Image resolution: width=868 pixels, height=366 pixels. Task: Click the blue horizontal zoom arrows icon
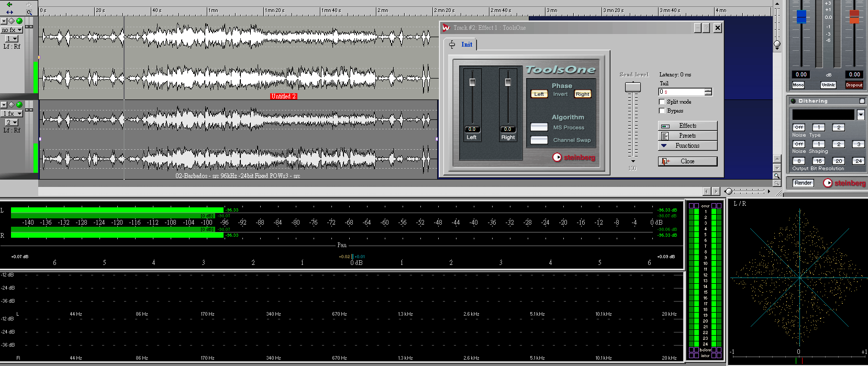point(9,12)
